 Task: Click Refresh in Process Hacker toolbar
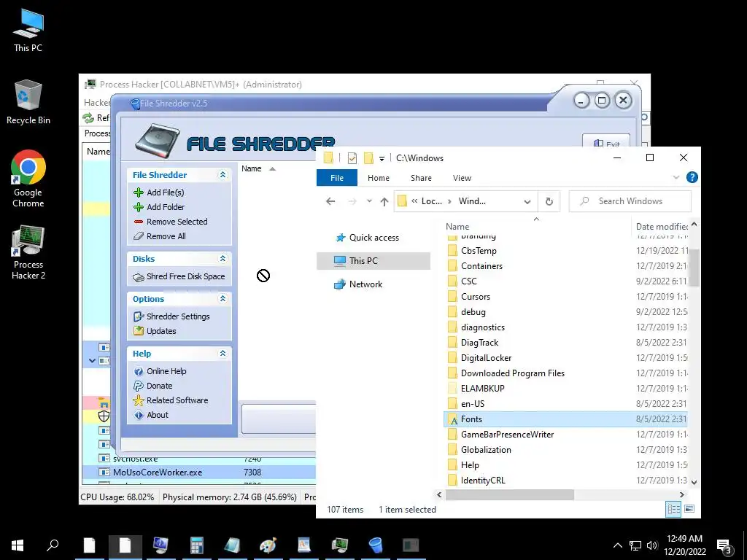(x=96, y=117)
